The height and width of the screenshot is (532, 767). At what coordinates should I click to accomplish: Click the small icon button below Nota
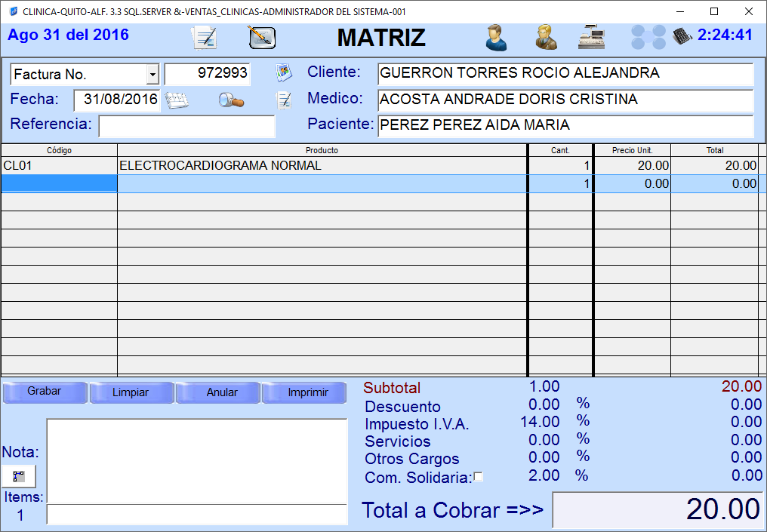click(19, 476)
